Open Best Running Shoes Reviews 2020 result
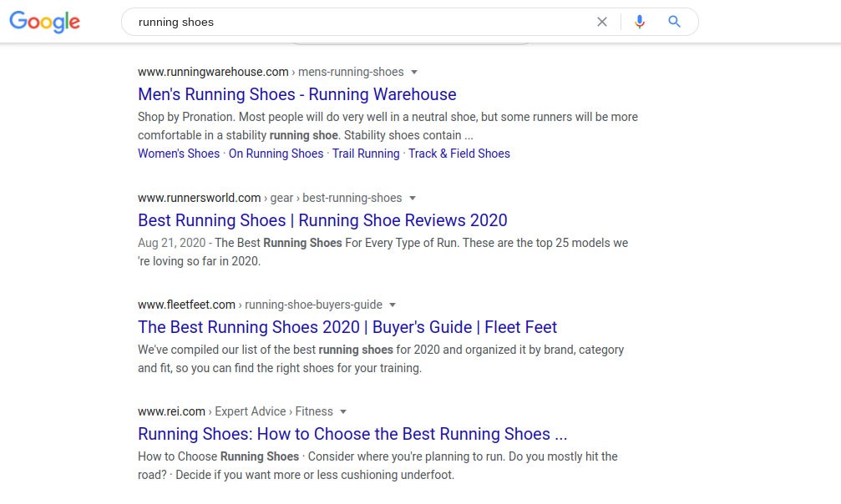The height and width of the screenshot is (504, 841). pos(322,220)
